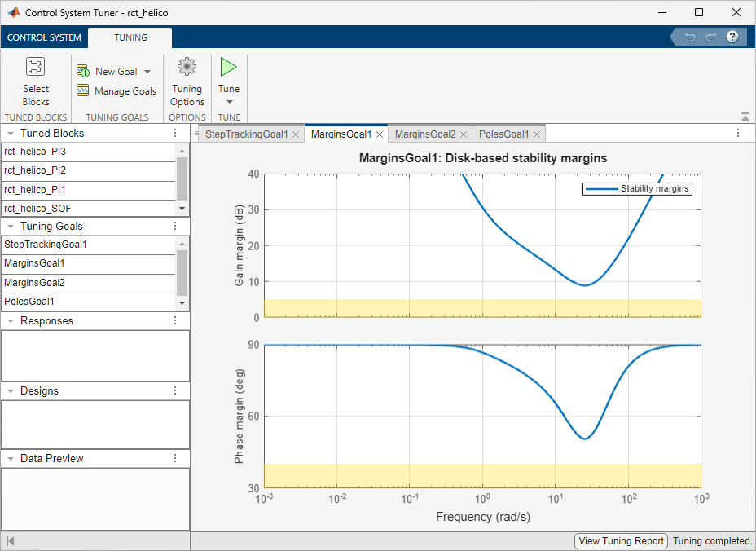
Task: Click the New Goal icon
Action: click(83, 72)
